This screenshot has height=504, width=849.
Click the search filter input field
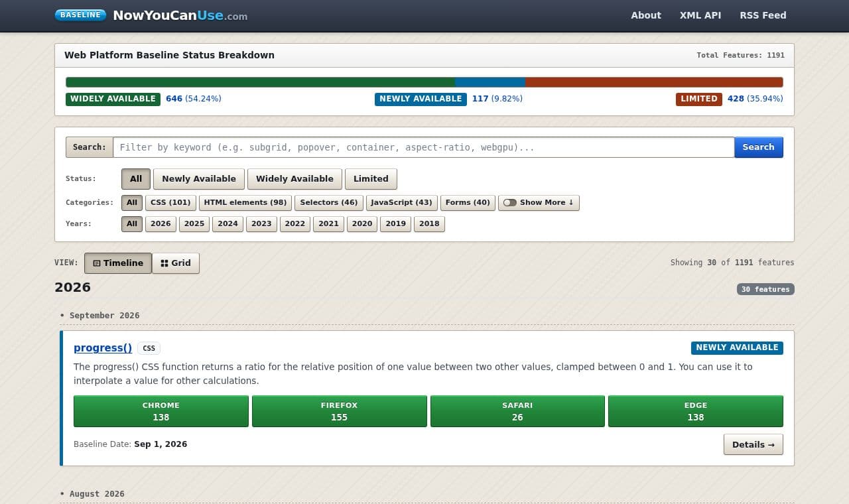423,147
